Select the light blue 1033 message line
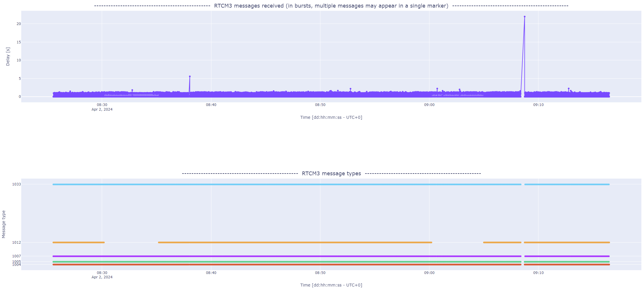644x290 pixels. [x=291, y=184]
